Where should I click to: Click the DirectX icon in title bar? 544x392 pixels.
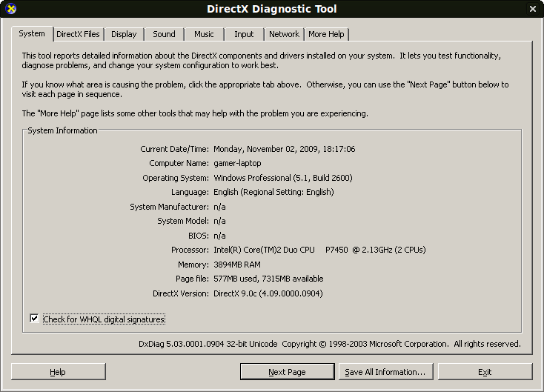click(x=10, y=9)
